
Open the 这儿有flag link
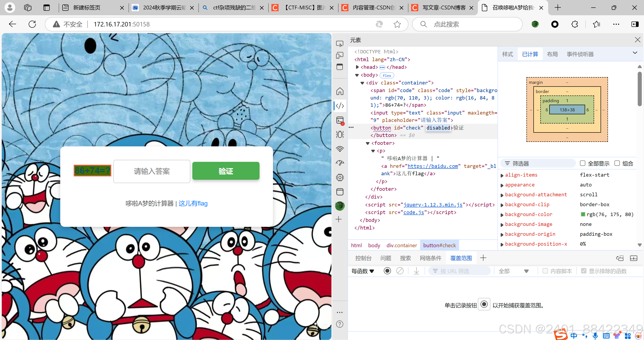(193, 204)
